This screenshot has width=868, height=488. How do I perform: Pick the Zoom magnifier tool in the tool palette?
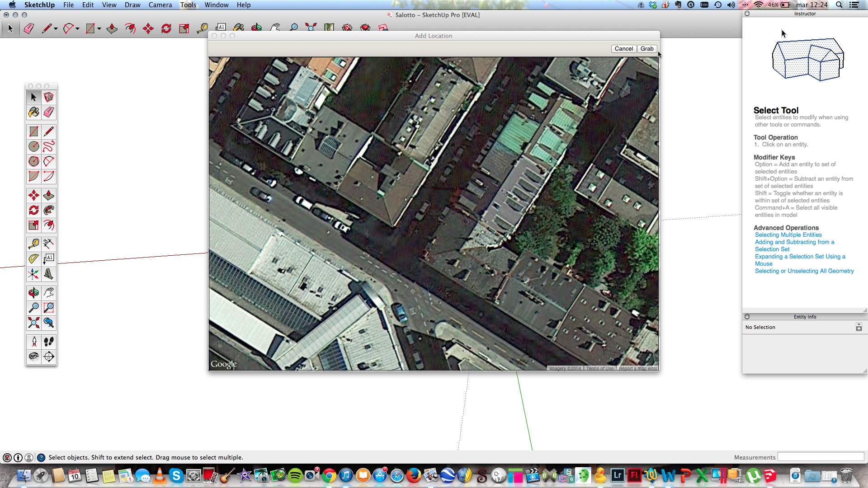pos(33,308)
